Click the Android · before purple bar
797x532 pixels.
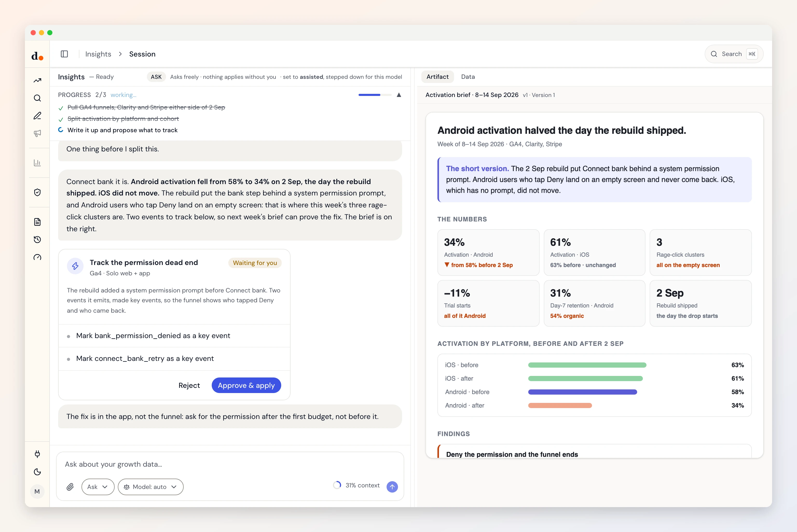[582, 392]
